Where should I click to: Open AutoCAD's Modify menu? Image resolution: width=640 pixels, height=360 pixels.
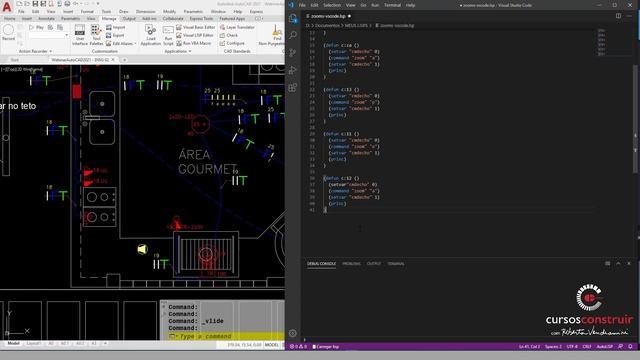(169, 12)
